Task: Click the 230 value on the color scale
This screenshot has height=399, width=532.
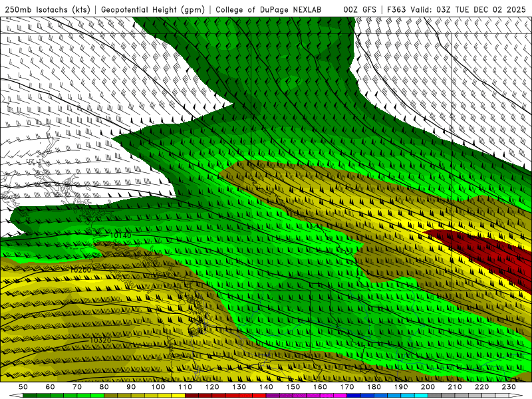Action: coord(509,387)
